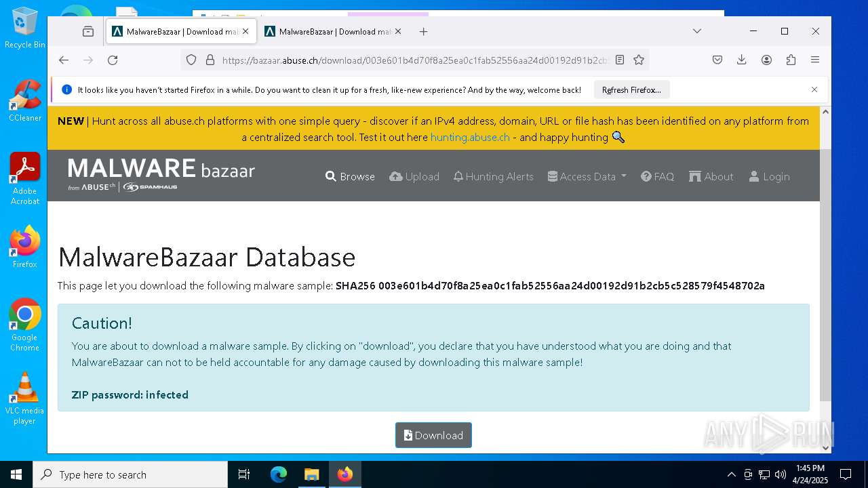868x488 pixels.
Task: Open File Explorer from the taskbar
Action: 311,474
